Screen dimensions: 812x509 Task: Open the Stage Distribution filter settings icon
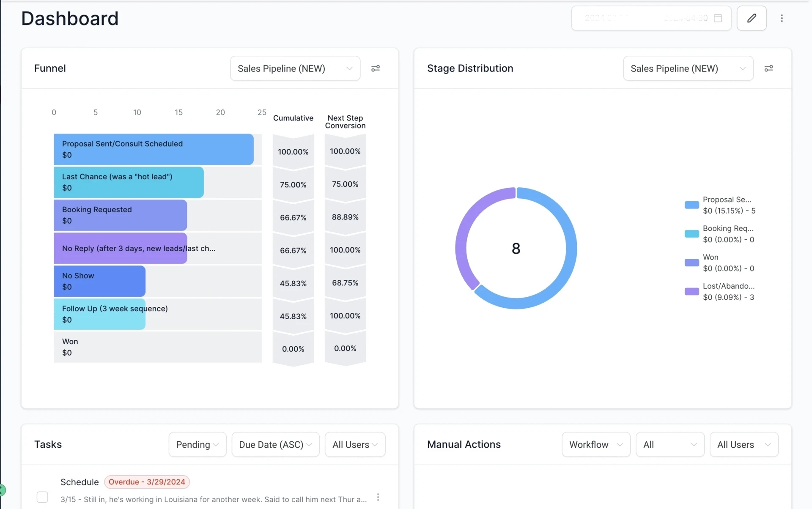pyautogui.click(x=769, y=68)
